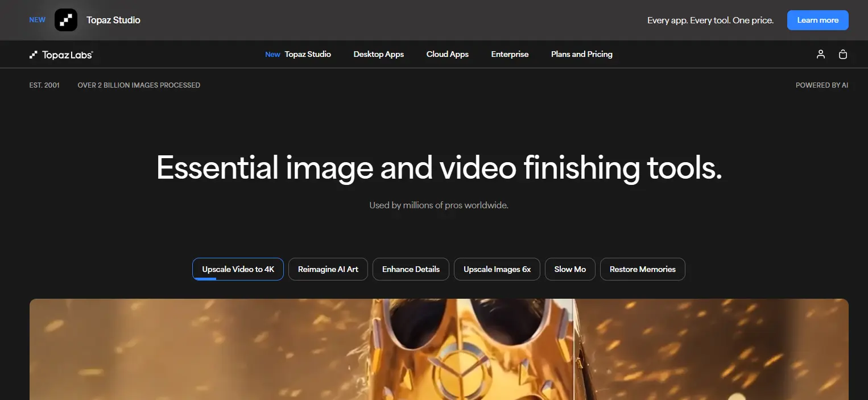Click the Topaz Studio app icon in the banner
This screenshot has width=868, height=400.
coord(67,20)
